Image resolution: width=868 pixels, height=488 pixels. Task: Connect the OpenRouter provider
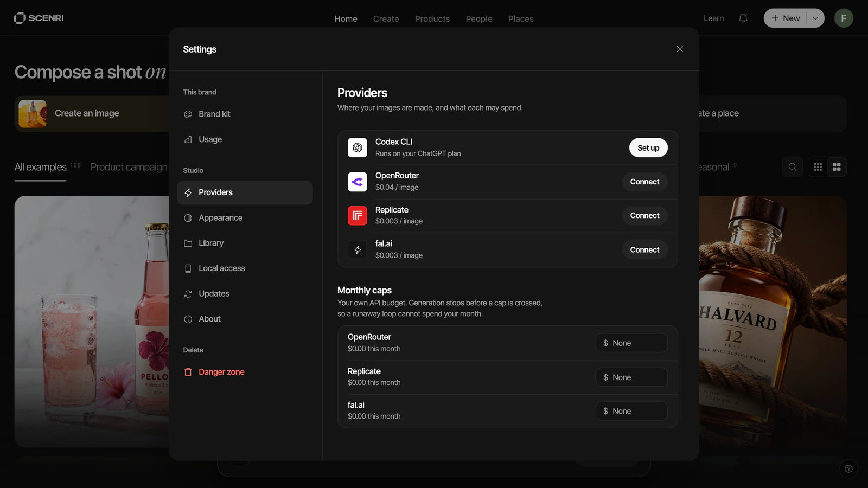click(x=644, y=182)
